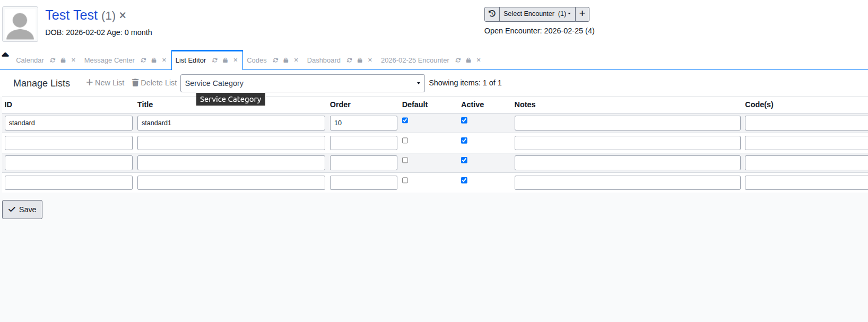This screenshot has height=322, width=868.
Task: Switch to the Dashboard tab
Action: tap(324, 60)
